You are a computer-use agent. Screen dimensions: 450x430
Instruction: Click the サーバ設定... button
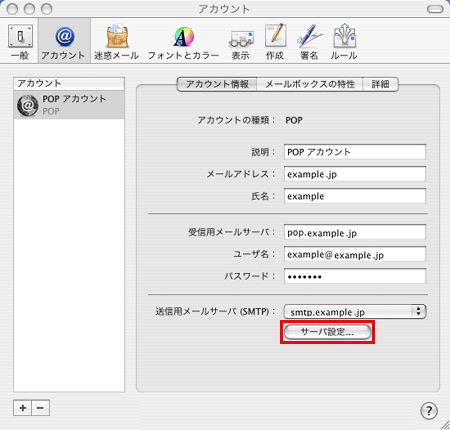click(327, 332)
